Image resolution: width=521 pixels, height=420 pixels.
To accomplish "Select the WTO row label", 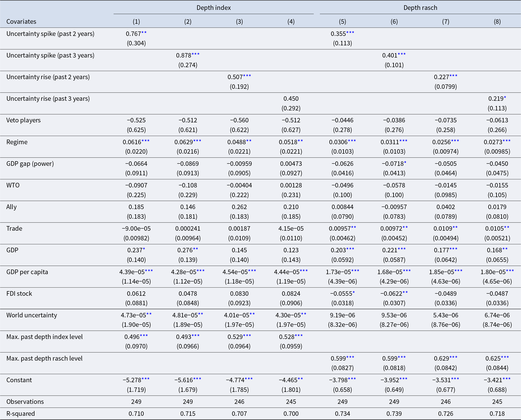I will pos(13,185).
